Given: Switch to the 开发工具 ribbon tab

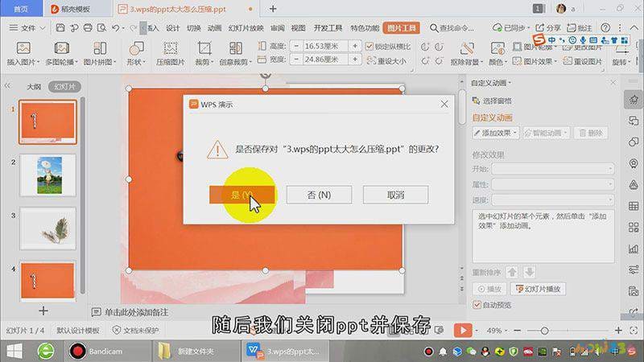Looking at the screenshot, I should pyautogui.click(x=328, y=28).
